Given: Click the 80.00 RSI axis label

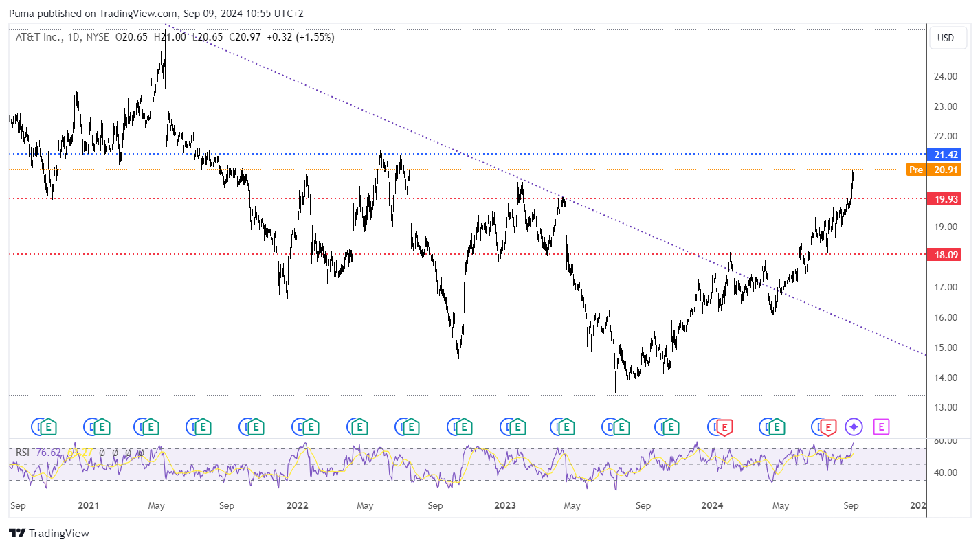Looking at the screenshot, I should pos(946,441).
